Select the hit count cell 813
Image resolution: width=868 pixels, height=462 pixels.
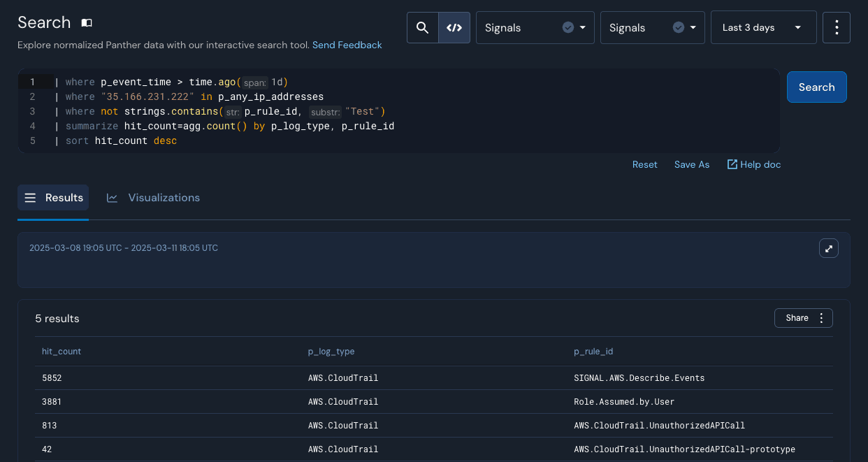point(50,426)
